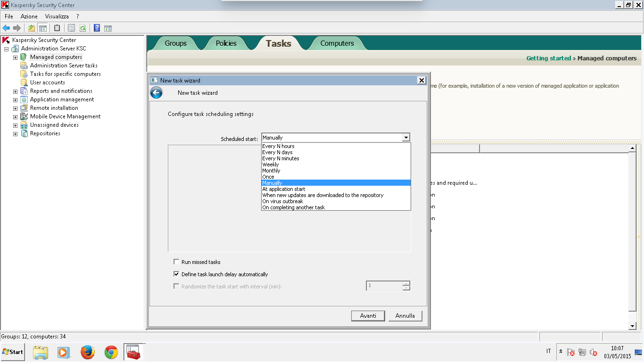Viewport: 644px width, 362px height.
Task: Click the Remote installation computers icon
Action: 24,108
